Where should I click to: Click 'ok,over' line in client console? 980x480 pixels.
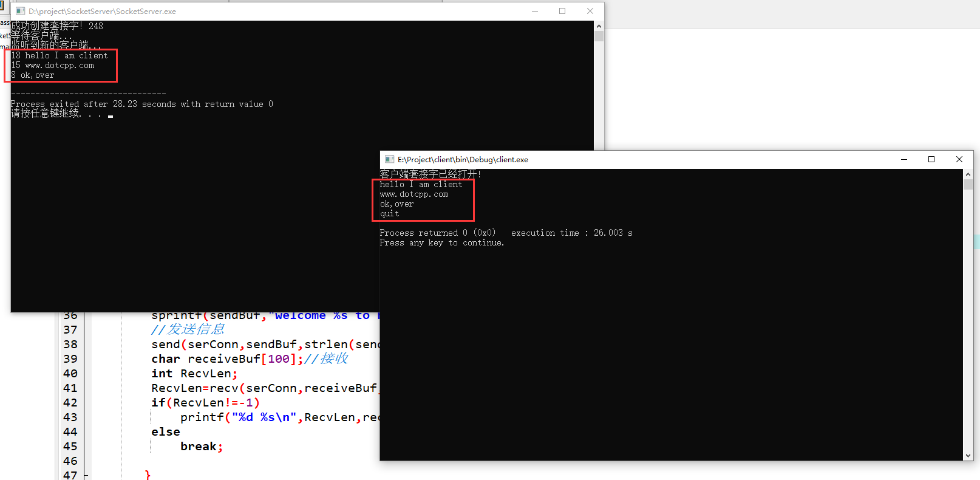tap(396, 204)
